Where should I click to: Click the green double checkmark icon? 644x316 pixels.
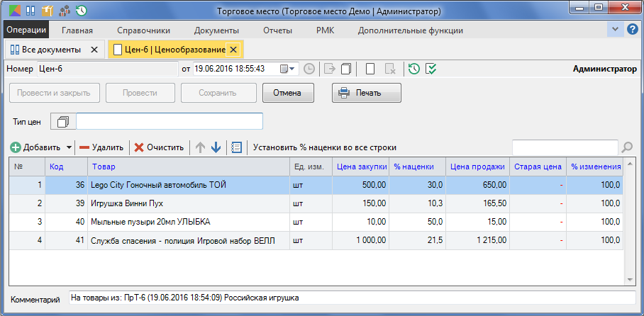click(431, 69)
